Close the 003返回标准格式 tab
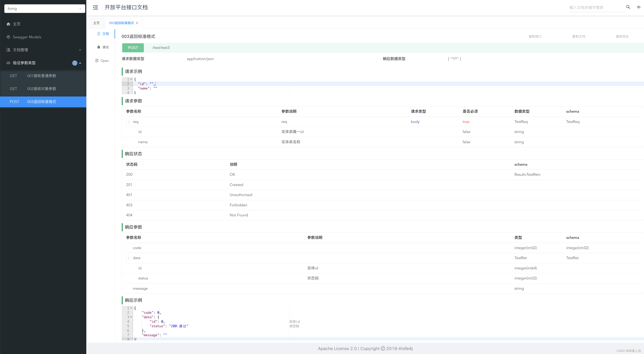 coord(137,23)
